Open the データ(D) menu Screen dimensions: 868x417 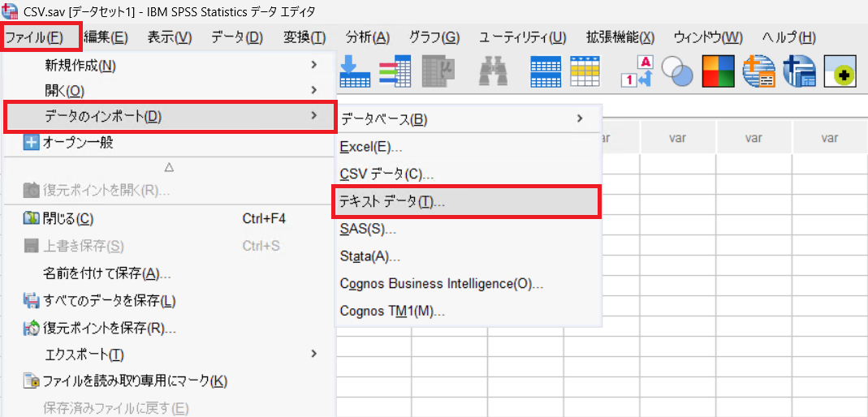(x=237, y=37)
